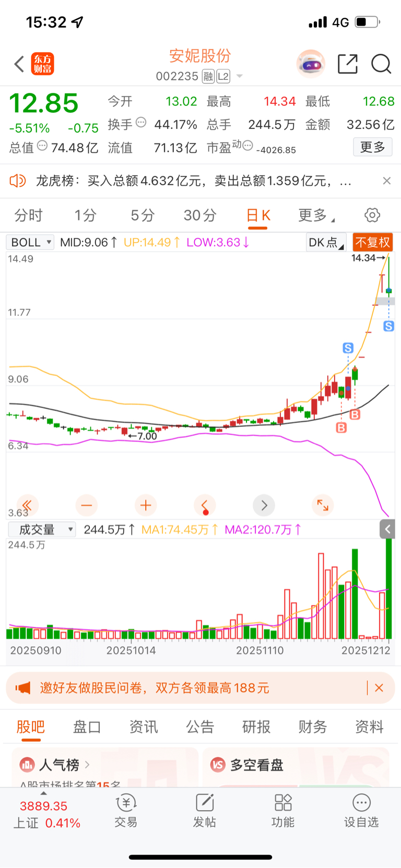Select the 日K chart tab
The height and width of the screenshot is (868, 401).
[258, 215]
